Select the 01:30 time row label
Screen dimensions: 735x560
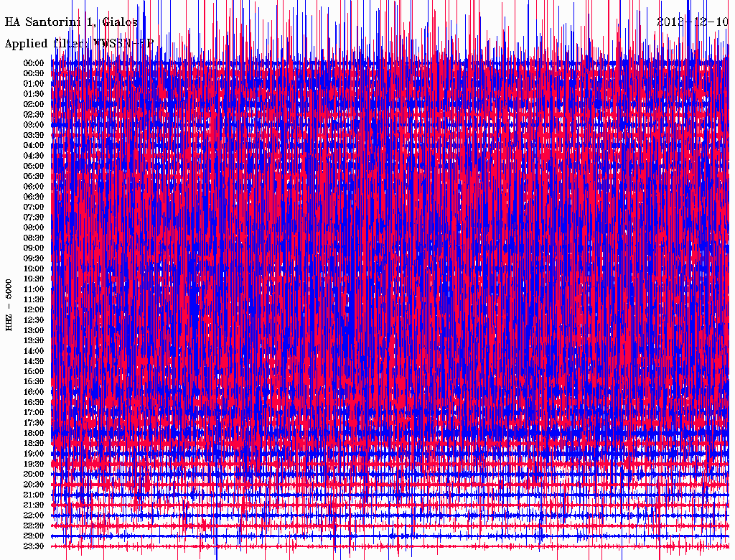34,94
